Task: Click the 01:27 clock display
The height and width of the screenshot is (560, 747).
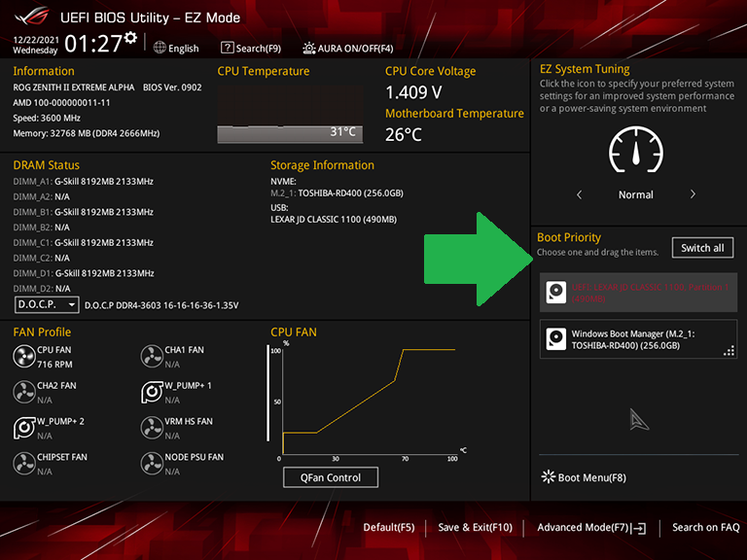Action: (93, 44)
